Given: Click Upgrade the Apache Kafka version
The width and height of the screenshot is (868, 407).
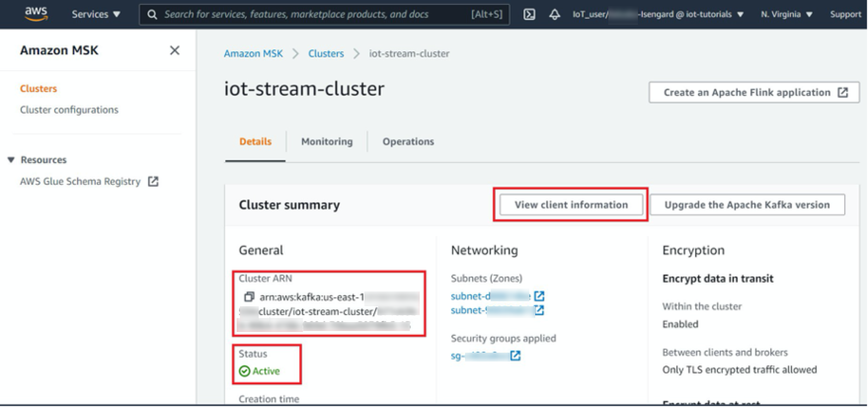Looking at the screenshot, I should tap(747, 204).
